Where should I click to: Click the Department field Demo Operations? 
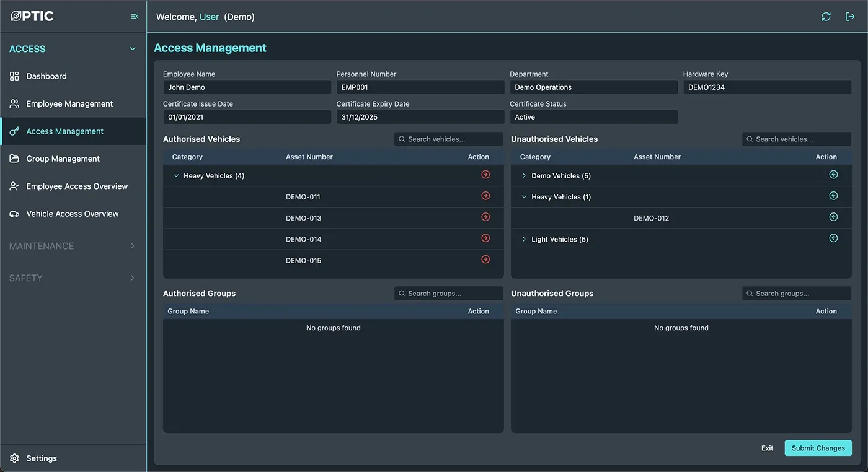click(x=593, y=87)
